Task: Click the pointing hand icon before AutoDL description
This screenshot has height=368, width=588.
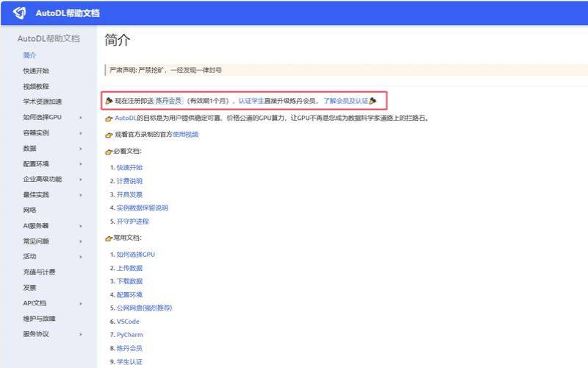Action: click(109, 118)
